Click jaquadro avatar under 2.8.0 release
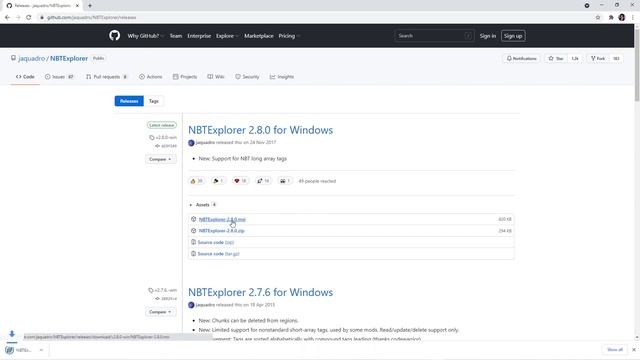640x360 pixels. (191, 142)
